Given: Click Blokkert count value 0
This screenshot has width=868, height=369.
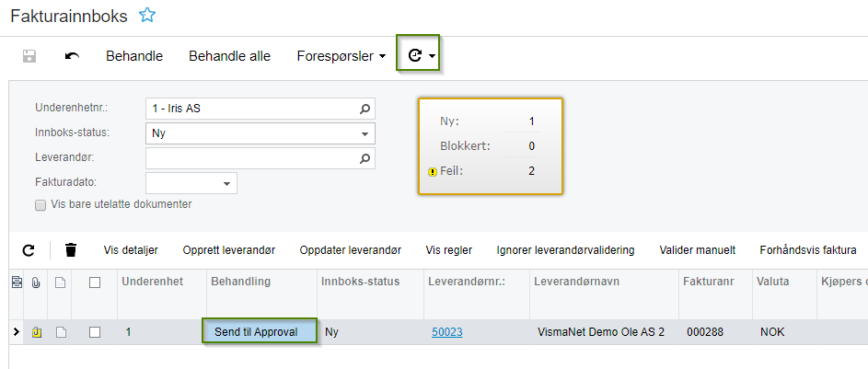Looking at the screenshot, I should pyautogui.click(x=531, y=146).
